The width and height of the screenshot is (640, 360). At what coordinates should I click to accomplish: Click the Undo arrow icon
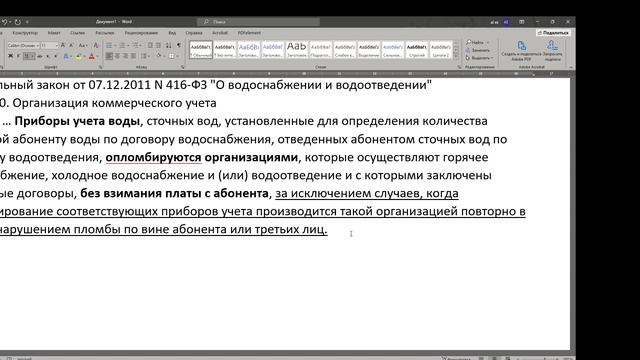pos(4,22)
